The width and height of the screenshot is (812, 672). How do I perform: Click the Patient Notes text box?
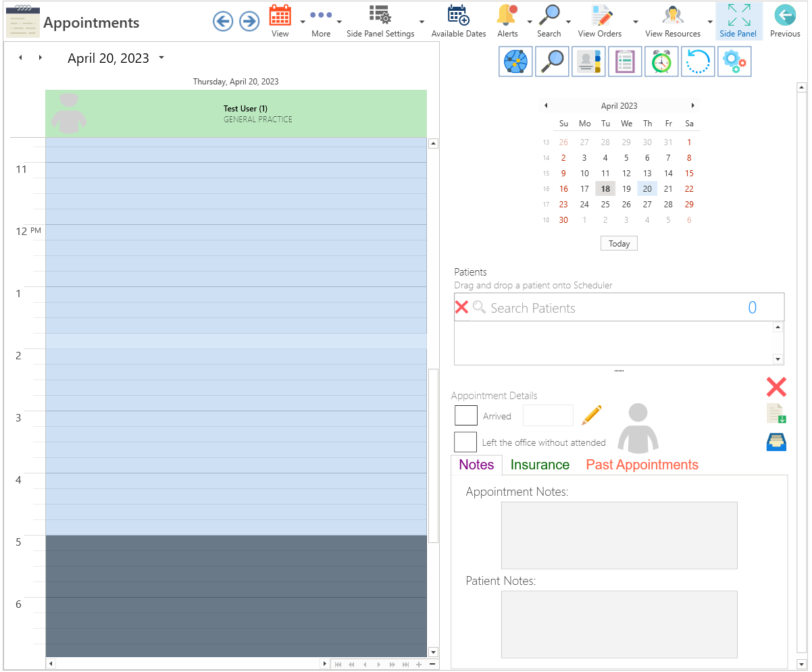pos(619,624)
